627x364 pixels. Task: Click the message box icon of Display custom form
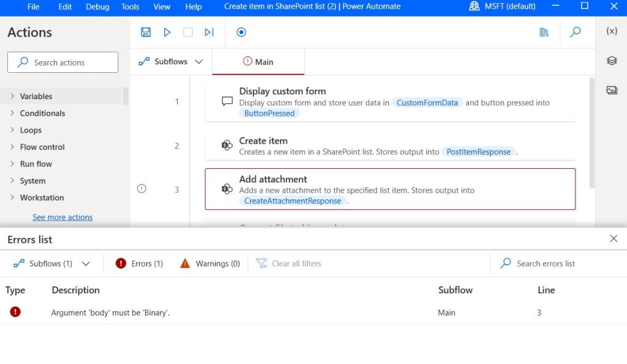click(x=227, y=102)
